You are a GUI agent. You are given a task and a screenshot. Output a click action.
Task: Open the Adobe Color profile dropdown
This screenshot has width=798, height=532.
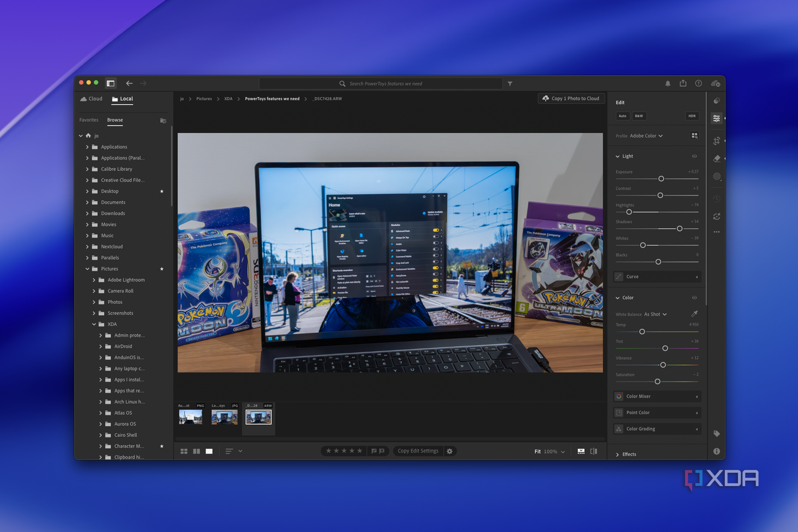pos(646,136)
